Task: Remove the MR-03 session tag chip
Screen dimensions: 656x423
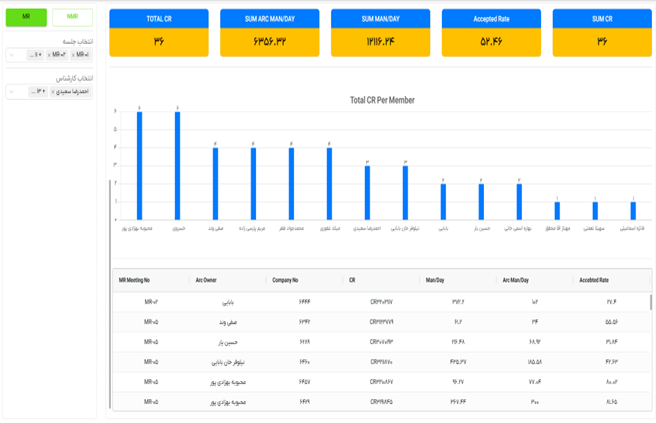Action: coord(50,55)
